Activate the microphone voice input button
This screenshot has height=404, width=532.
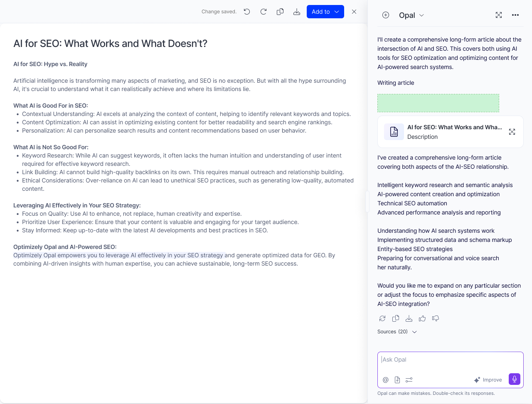[515, 379]
